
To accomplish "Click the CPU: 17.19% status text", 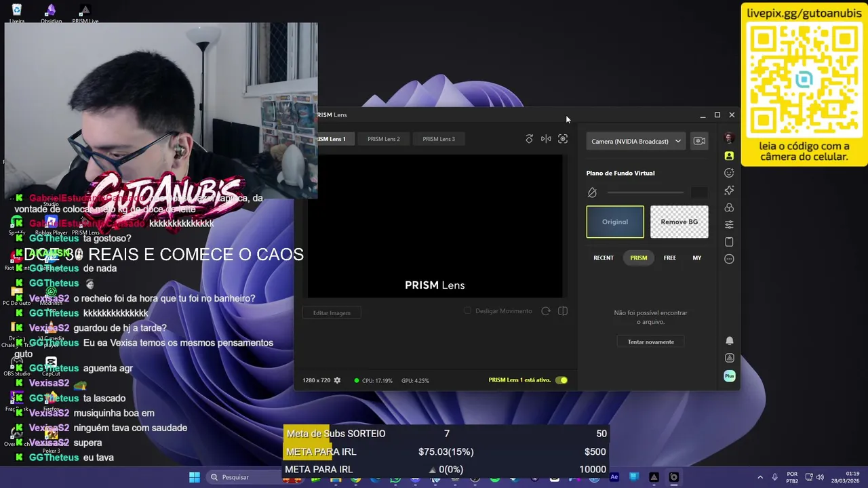I will (x=377, y=380).
